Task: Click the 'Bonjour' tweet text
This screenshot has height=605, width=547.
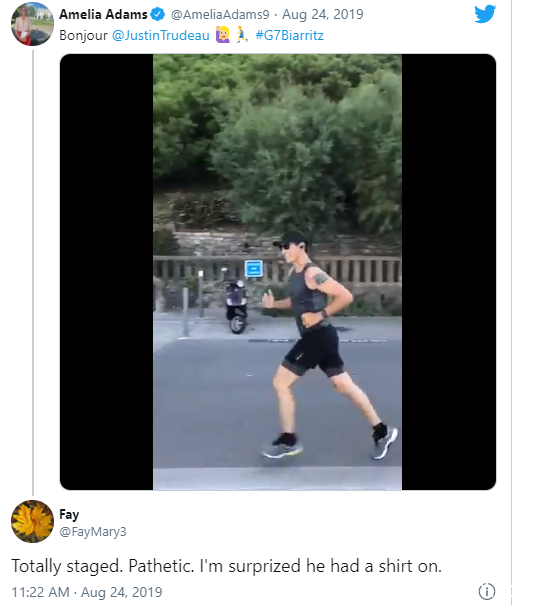Action: coord(83,35)
